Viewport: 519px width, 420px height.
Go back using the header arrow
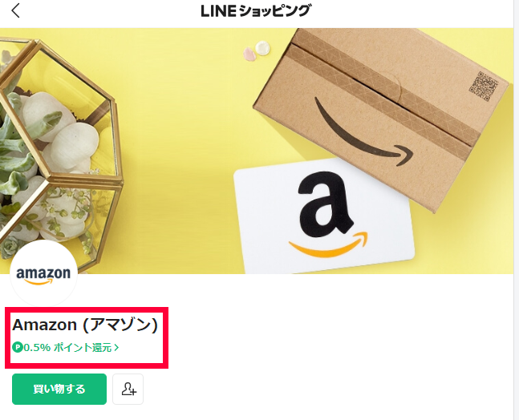pos(15,10)
